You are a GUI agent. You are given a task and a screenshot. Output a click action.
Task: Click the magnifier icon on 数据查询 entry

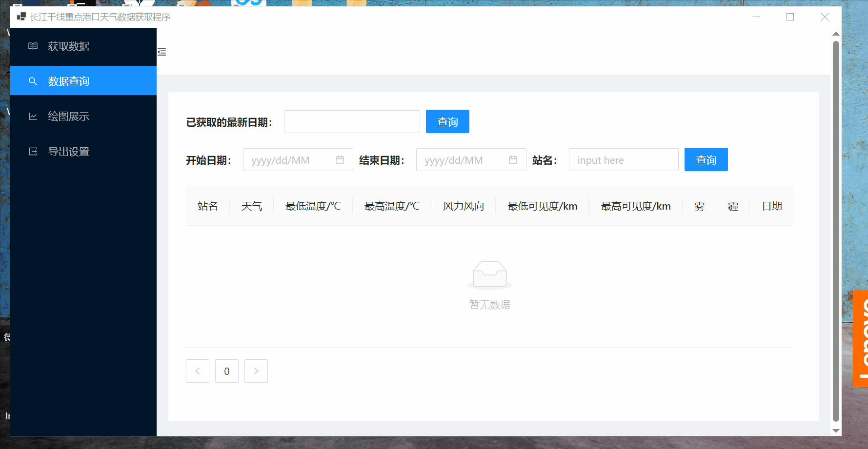coord(33,80)
